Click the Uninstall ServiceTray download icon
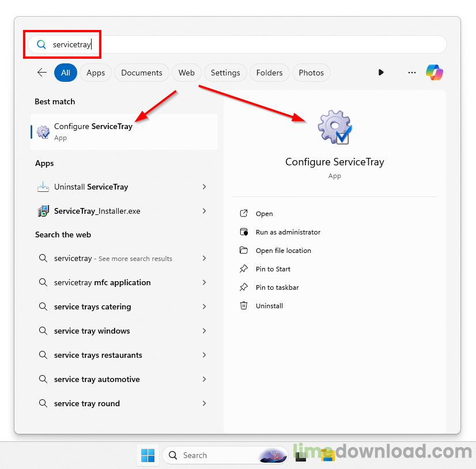 click(43, 187)
